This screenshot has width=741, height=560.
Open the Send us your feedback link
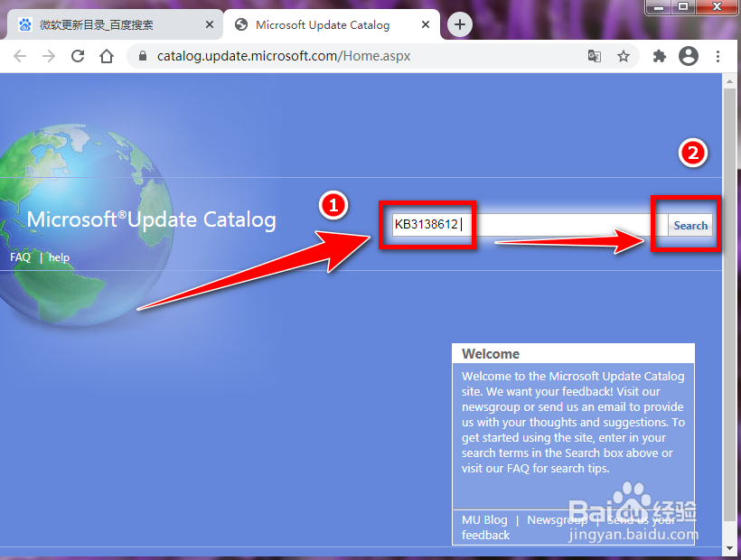[568, 527]
